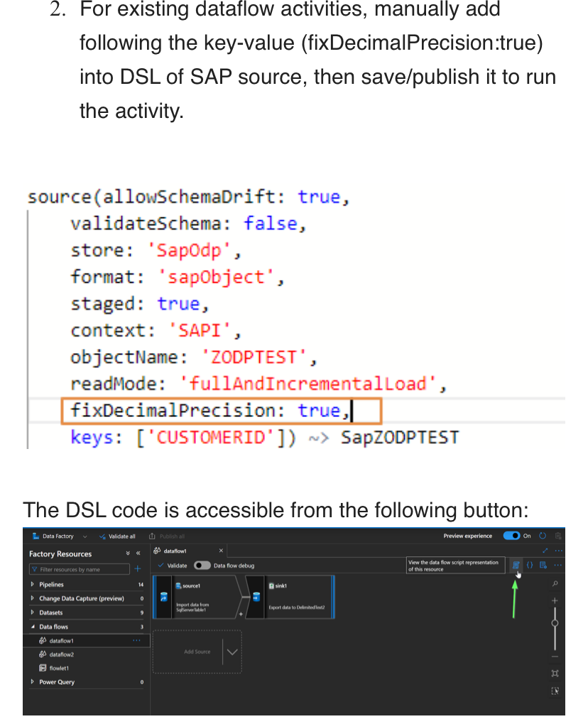Click the multi-select cursor canvas icon
Screen dimensions: 588x724
555,691
